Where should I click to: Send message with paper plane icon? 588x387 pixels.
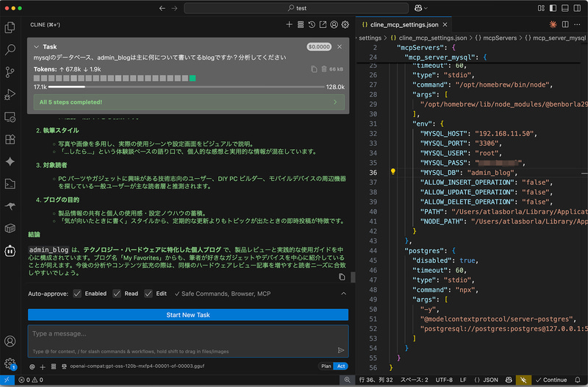(341, 350)
